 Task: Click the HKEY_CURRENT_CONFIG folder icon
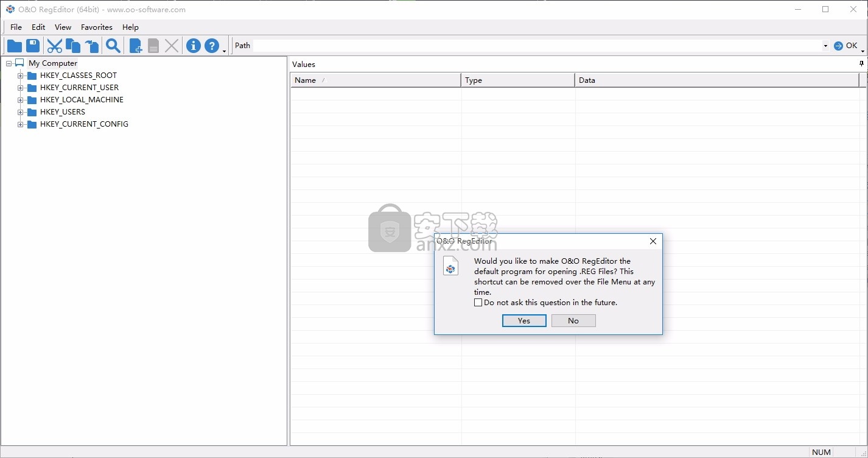pyautogui.click(x=32, y=124)
